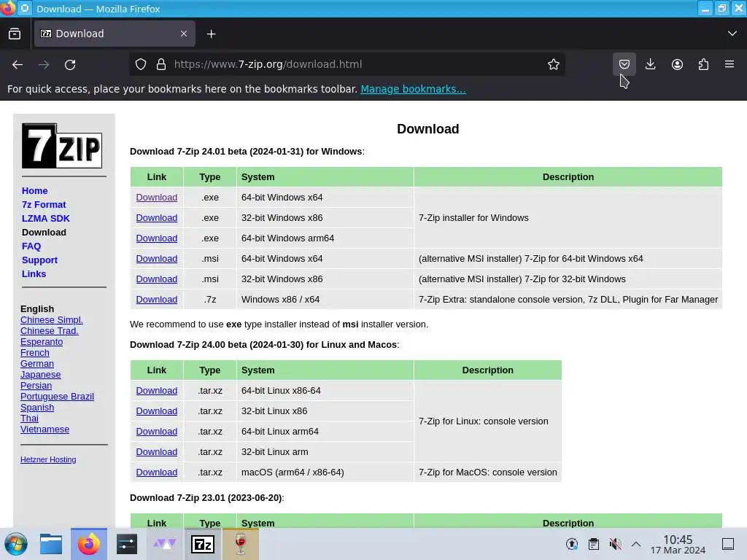Switch language to Chinese Trad.
747x560 pixels.
[x=50, y=331]
